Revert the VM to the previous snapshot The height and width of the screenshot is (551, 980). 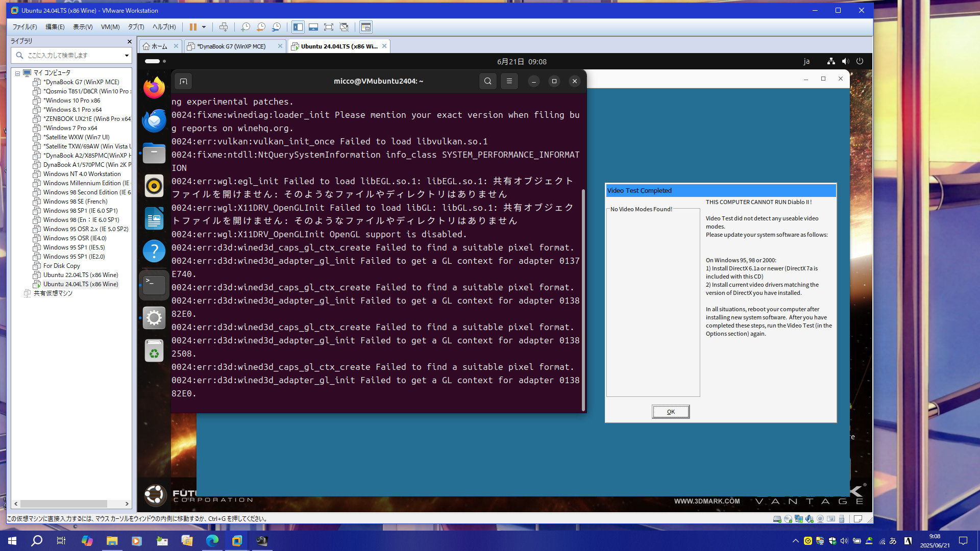(x=261, y=27)
